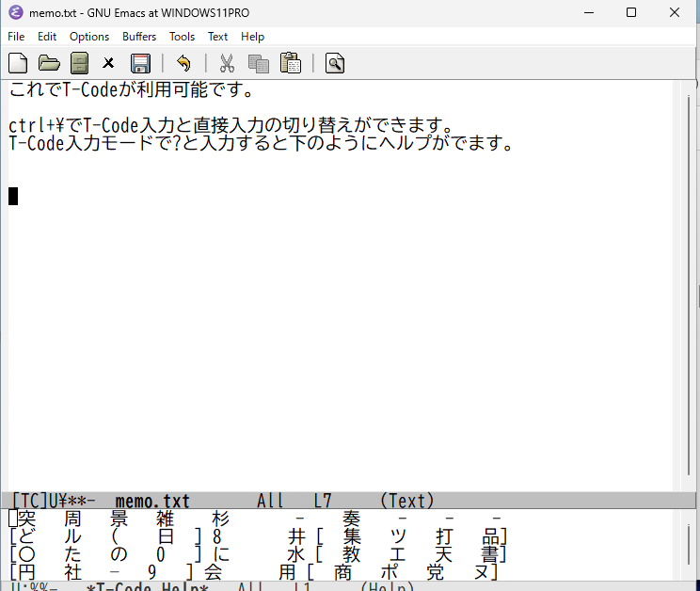This screenshot has height=591, width=700.
Task: Search using the magnifying glass icon
Action: coord(335,63)
